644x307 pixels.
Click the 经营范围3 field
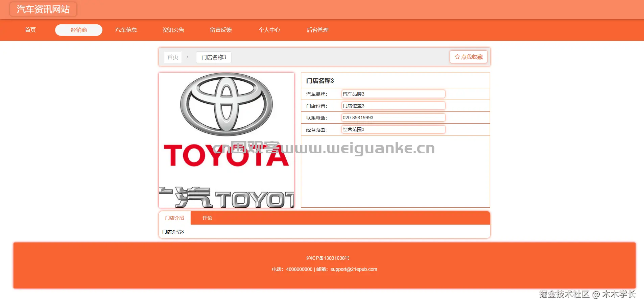(393, 129)
